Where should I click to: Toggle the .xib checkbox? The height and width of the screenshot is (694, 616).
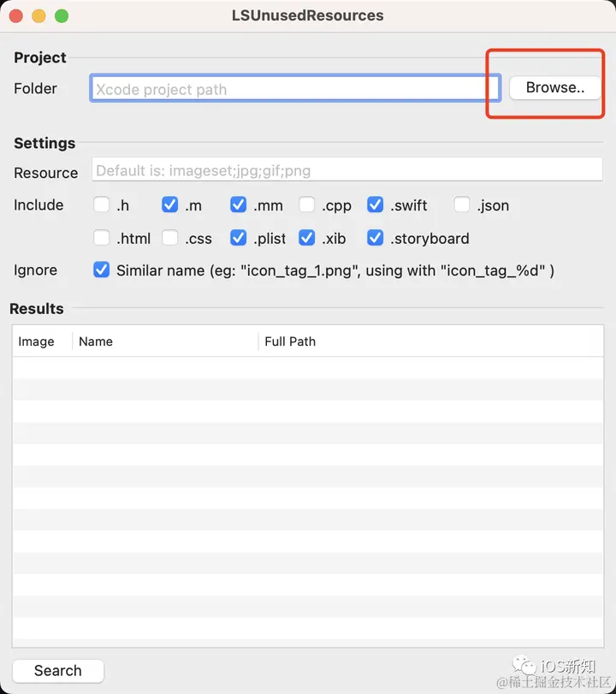tap(306, 238)
